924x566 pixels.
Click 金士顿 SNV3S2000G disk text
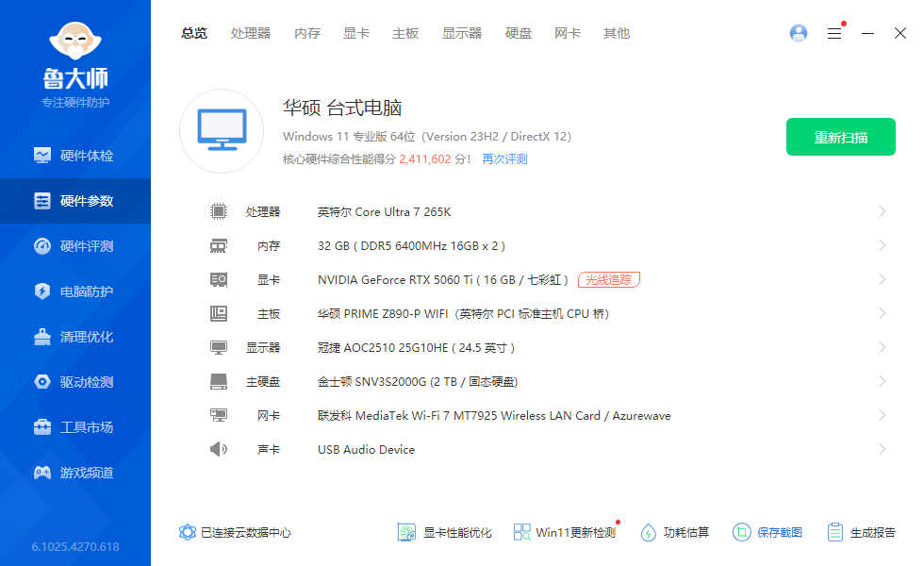417,381
